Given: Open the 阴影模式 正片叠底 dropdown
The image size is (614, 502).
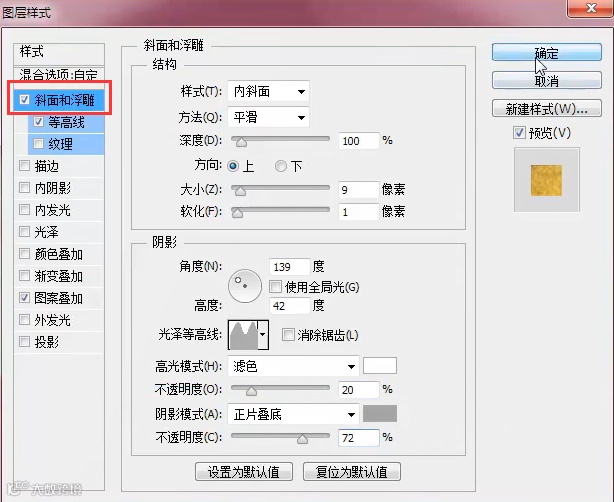Looking at the screenshot, I should point(293,414).
